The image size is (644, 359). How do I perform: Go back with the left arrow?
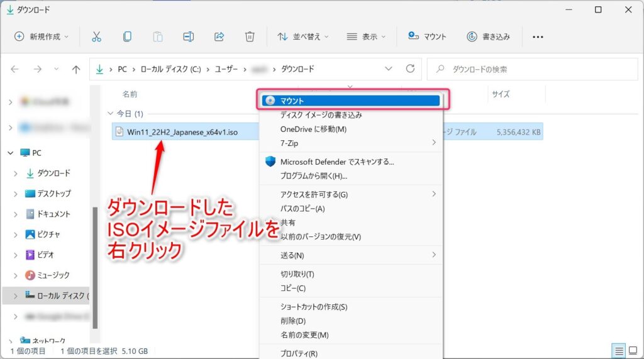(15, 69)
